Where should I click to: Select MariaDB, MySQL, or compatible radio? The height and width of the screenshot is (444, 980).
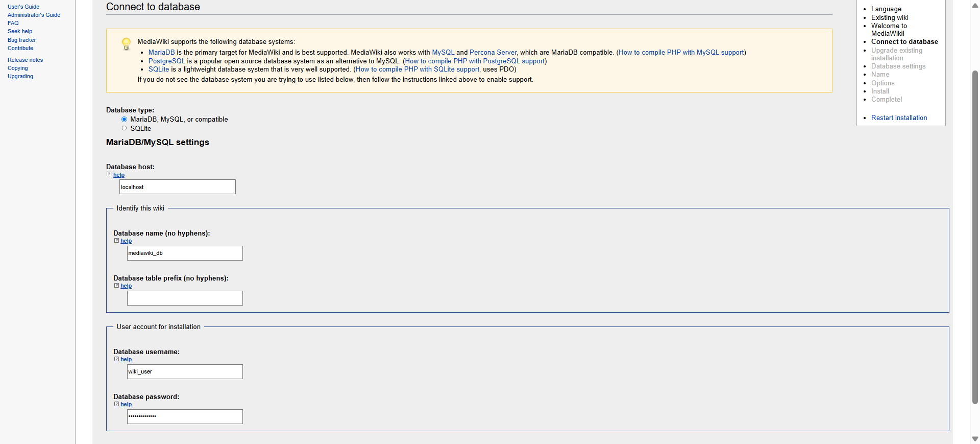[124, 119]
